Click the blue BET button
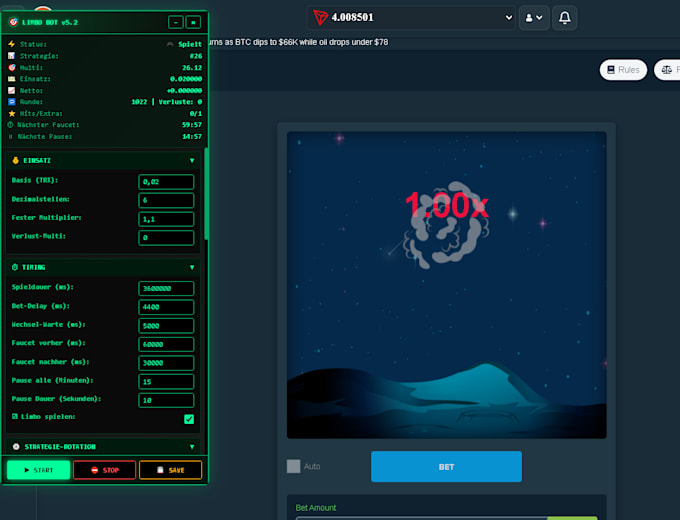Screen dimensions: 680x520 click(x=446, y=467)
